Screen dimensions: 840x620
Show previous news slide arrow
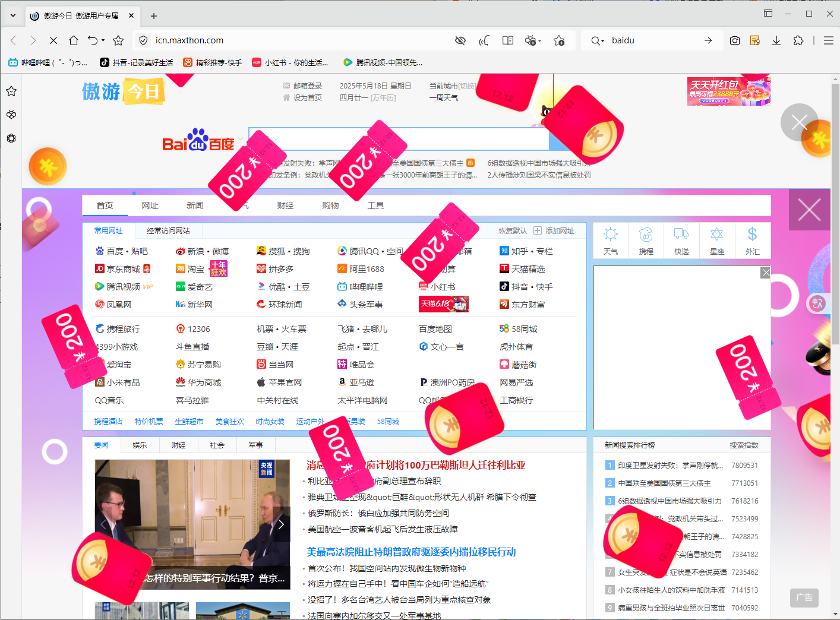pos(104,524)
